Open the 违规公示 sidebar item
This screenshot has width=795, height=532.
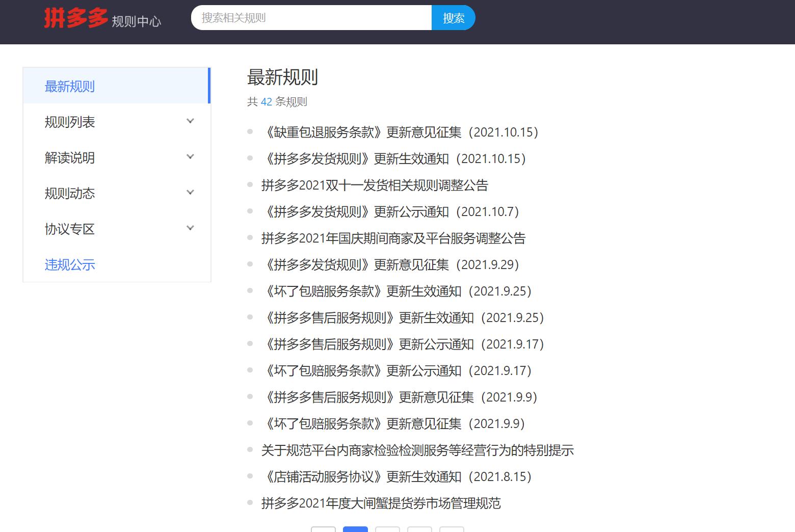tap(70, 264)
